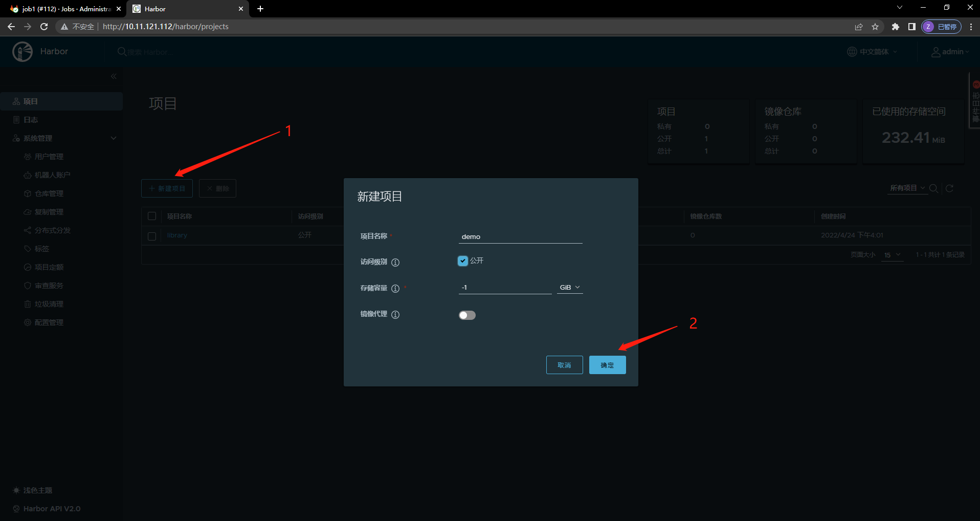The width and height of the screenshot is (980, 521).
Task: Open the GiB storage unit dropdown
Action: [570, 287]
